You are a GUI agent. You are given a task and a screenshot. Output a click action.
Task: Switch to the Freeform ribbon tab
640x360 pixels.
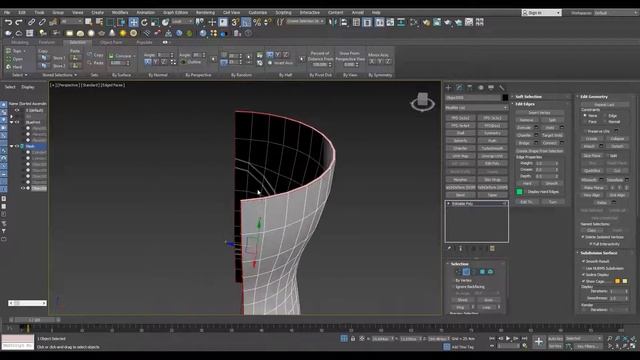pyautogui.click(x=47, y=42)
